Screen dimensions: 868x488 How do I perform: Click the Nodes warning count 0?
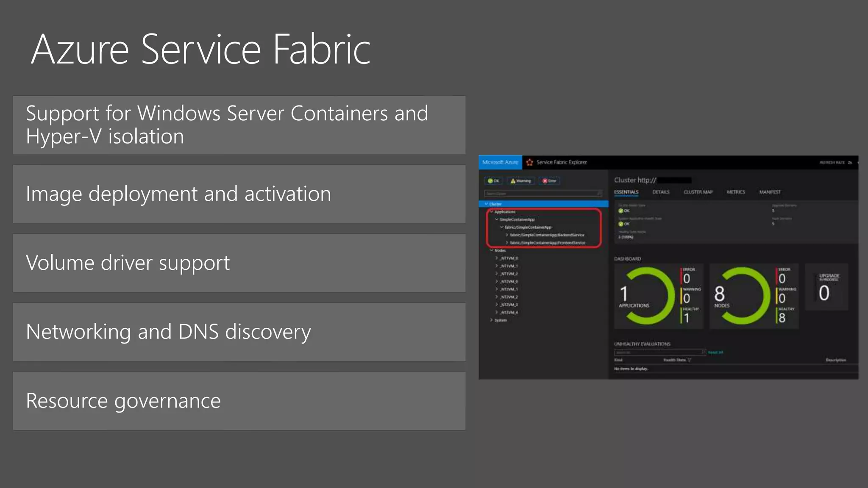tap(782, 298)
